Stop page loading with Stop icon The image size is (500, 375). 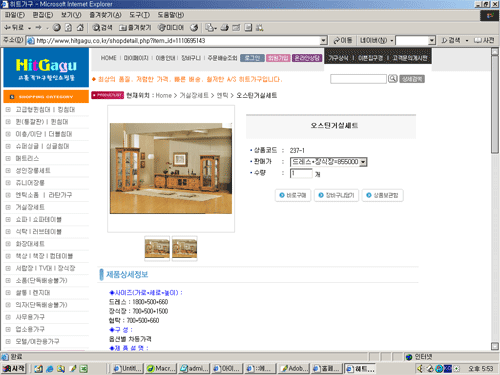pos(57,28)
